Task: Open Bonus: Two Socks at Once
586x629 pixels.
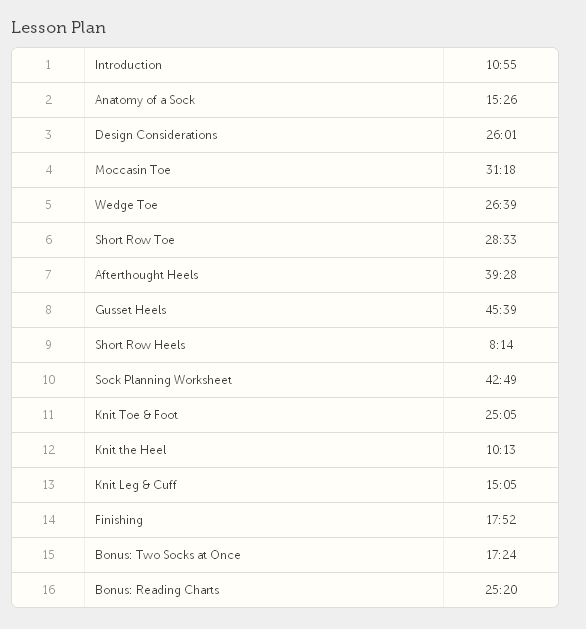Action: coord(285,555)
